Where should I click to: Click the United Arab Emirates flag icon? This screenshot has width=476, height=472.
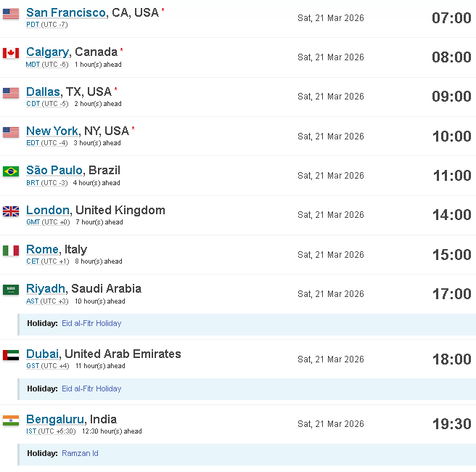11,355
